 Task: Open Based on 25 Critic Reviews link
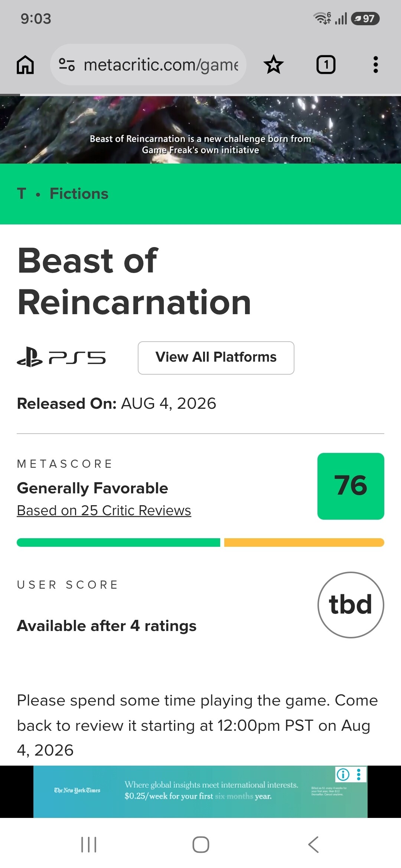point(104,510)
